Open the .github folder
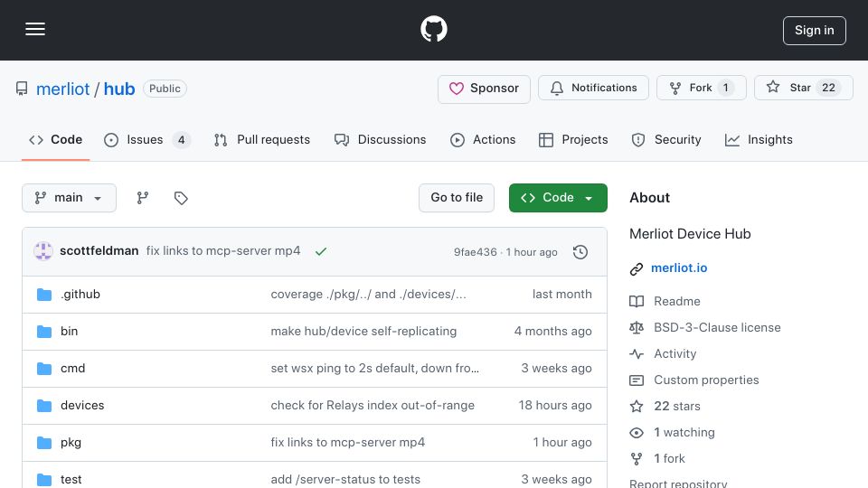Viewport: 868px width, 488px height. click(x=80, y=295)
